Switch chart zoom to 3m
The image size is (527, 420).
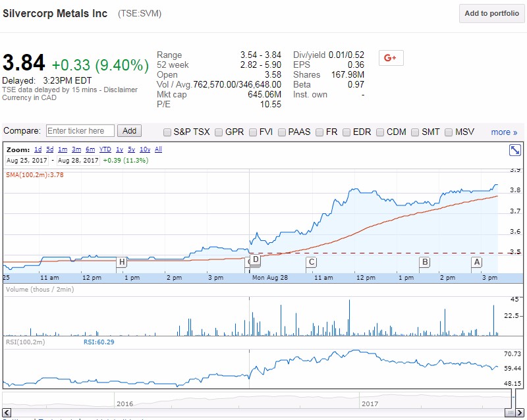(x=76, y=149)
